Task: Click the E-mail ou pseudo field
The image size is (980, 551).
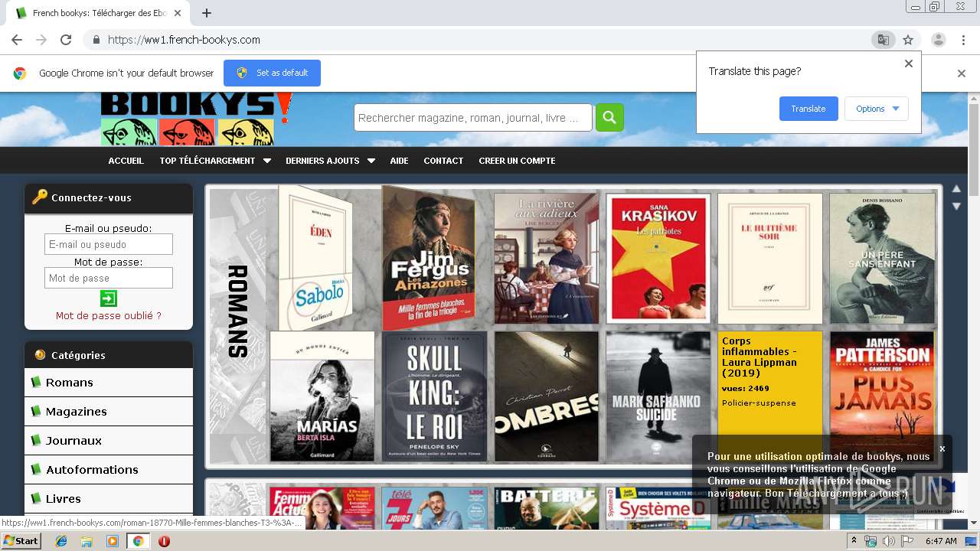Action: (109, 244)
